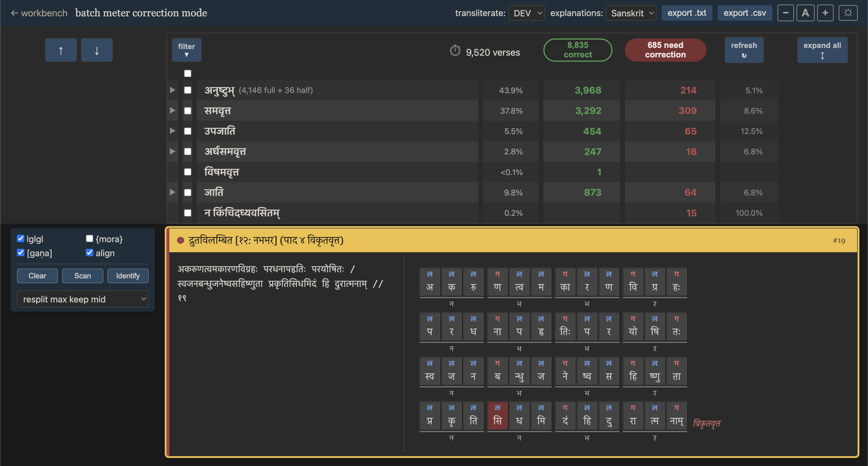Viewport: 868px width, 466px height.
Task: Click the down arrow navigation button
Action: [97, 50]
